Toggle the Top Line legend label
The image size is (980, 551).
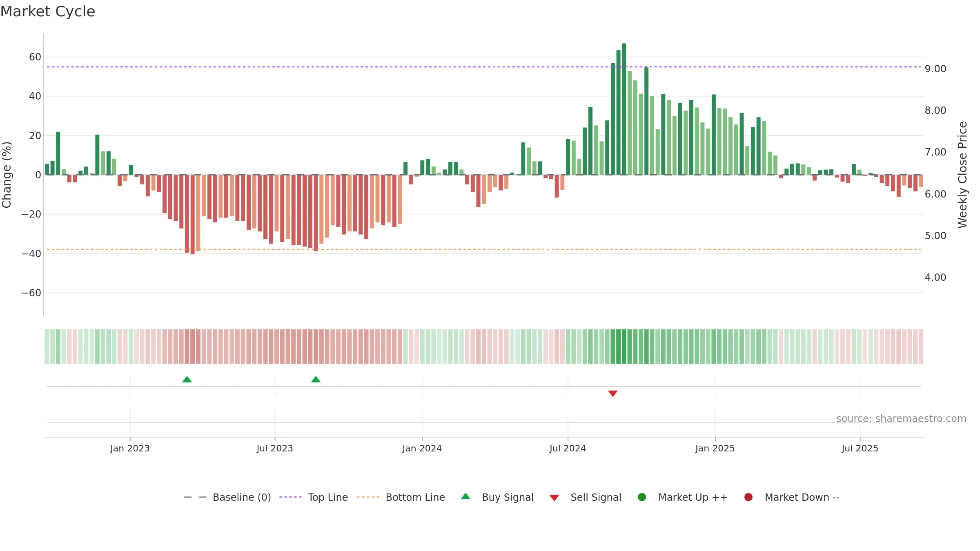328,497
